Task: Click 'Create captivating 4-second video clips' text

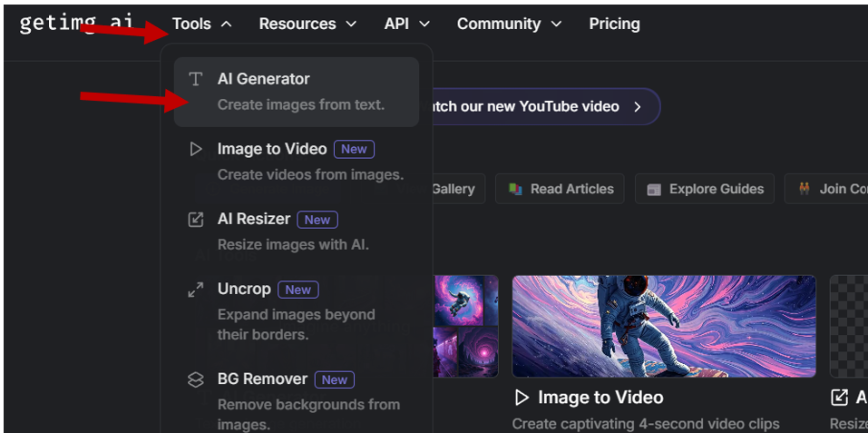Action: tap(646, 424)
